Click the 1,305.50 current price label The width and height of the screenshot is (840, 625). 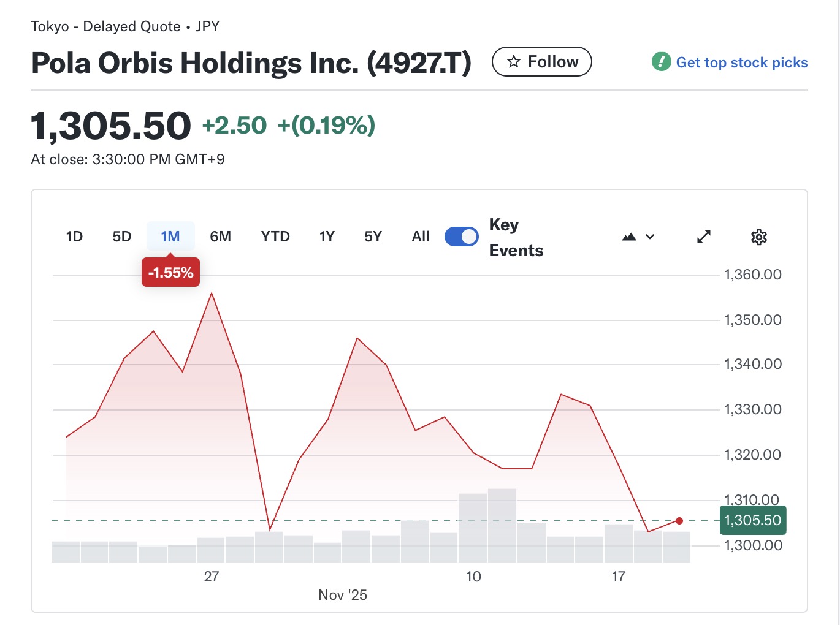pos(752,521)
